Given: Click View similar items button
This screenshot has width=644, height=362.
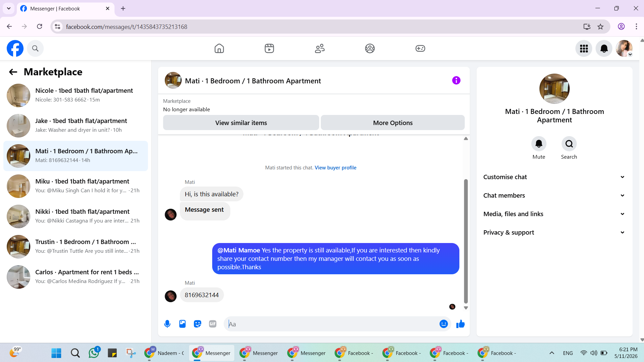Looking at the screenshot, I should 241,123.
